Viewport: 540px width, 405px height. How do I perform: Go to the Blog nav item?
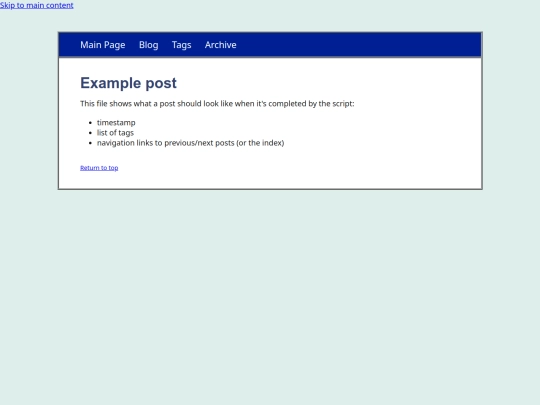(x=148, y=45)
